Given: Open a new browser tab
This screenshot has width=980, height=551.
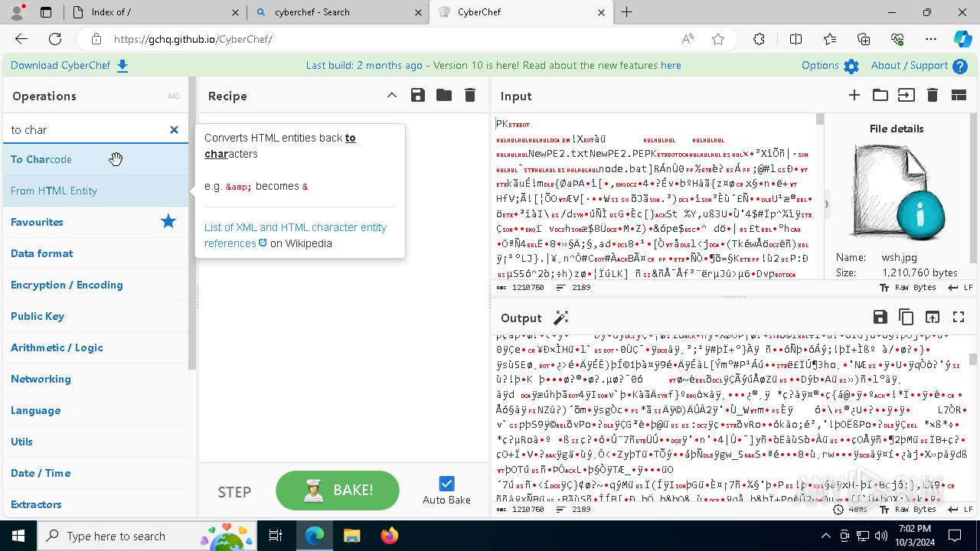Looking at the screenshot, I should click(x=627, y=12).
